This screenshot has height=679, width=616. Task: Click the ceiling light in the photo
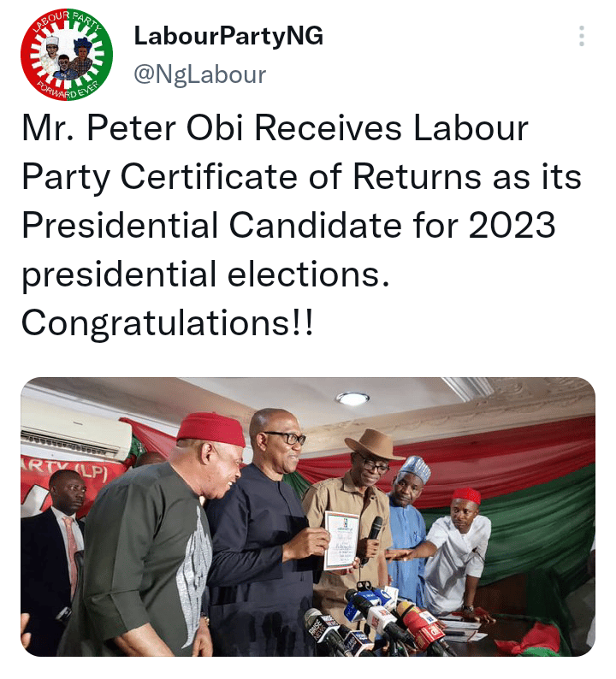pos(352,399)
